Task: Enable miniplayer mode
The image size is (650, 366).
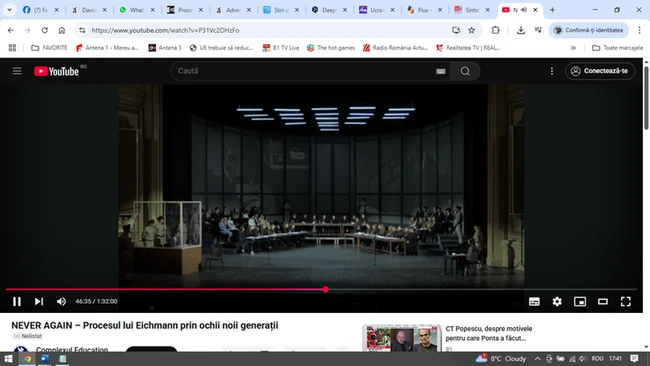Action: click(580, 301)
